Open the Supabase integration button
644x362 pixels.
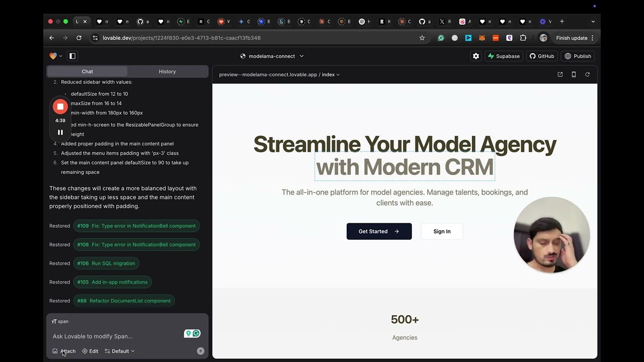(x=504, y=56)
